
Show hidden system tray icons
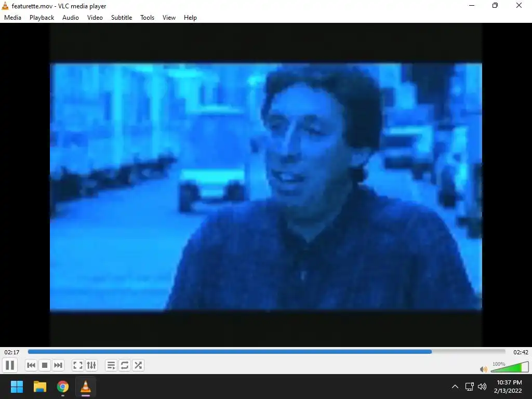455,387
